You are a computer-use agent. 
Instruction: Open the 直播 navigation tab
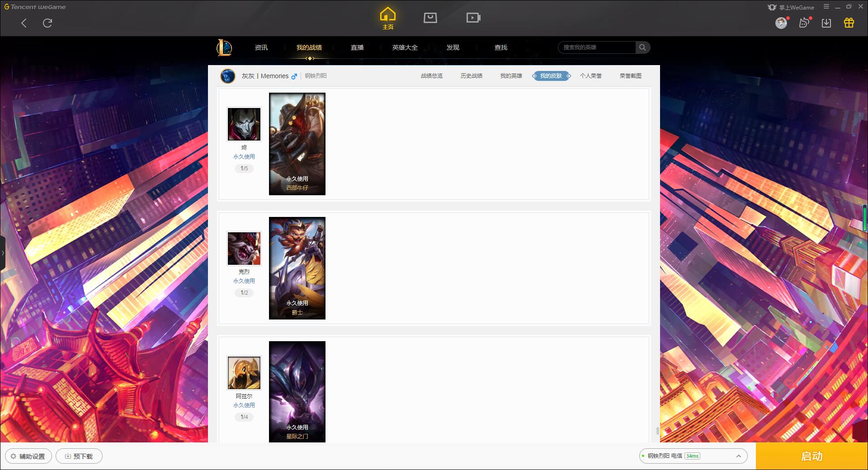357,47
